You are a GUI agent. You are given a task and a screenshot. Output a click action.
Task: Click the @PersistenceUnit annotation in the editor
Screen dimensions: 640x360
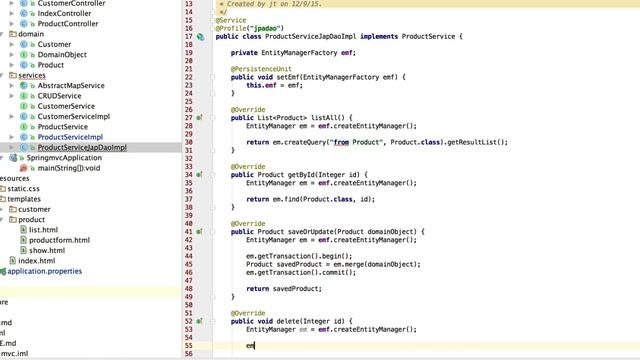[261, 69]
